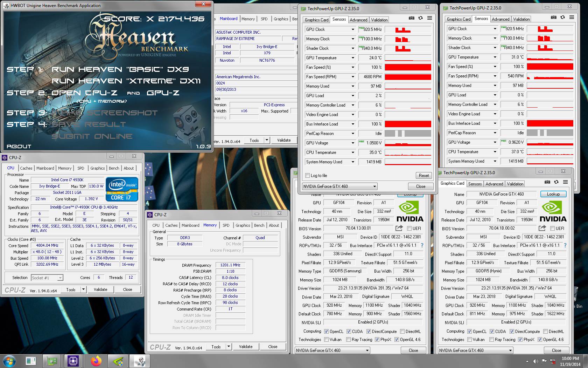Open hamburger menu in GPU-Z window with Hynix memory
This screenshot has width=588, height=368.
pos(565,182)
